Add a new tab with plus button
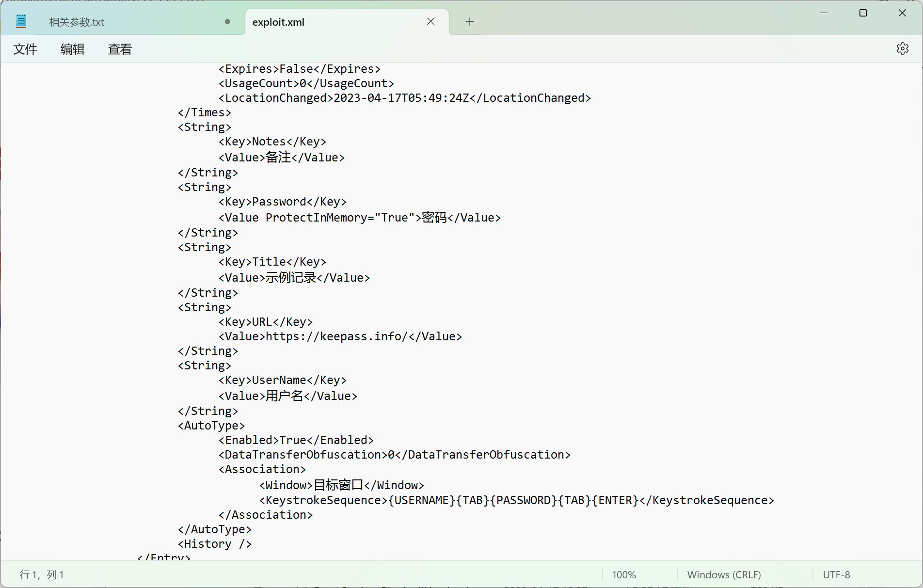Screen dimensions: 923x588 (x=469, y=22)
